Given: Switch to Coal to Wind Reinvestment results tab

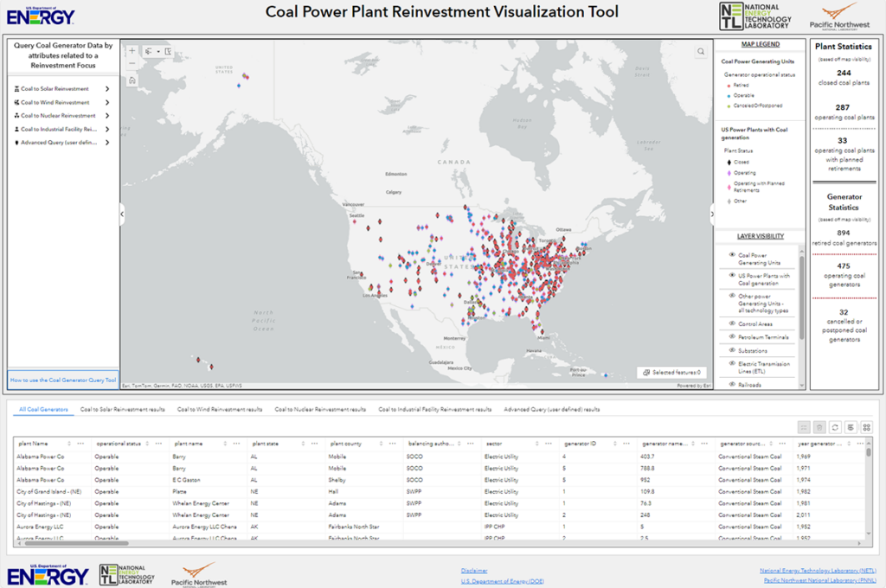Looking at the screenshot, I should pos(220,409).
